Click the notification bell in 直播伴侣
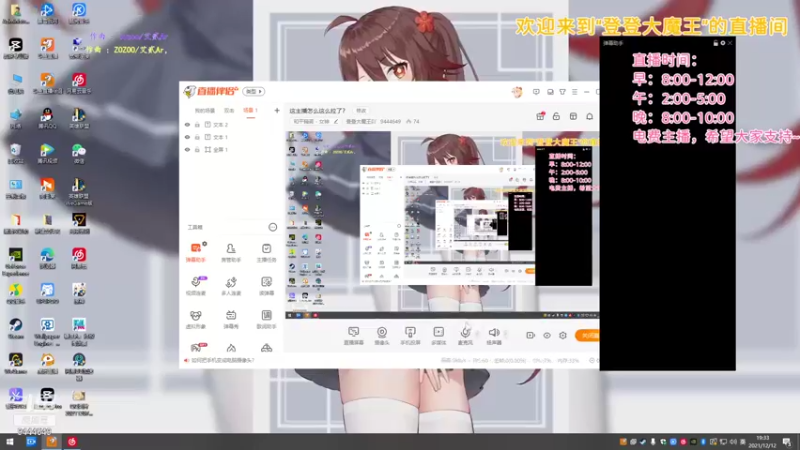Viewport: 800px width, 450px height. [589, 116]
